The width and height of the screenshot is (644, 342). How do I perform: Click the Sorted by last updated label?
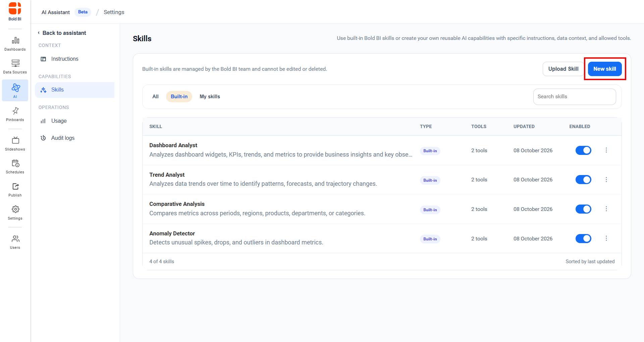click(x=590, y=262)
